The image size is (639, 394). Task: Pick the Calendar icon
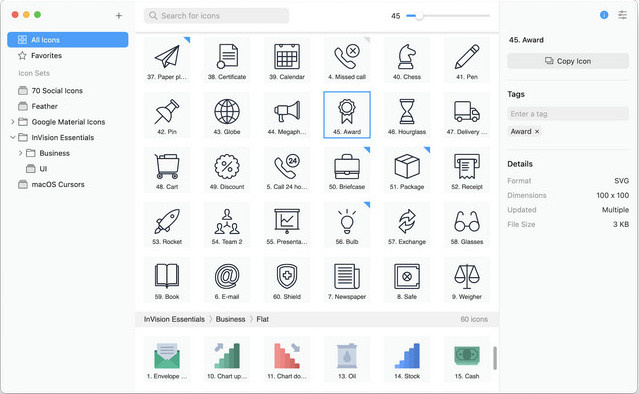[x=287, y=59]
